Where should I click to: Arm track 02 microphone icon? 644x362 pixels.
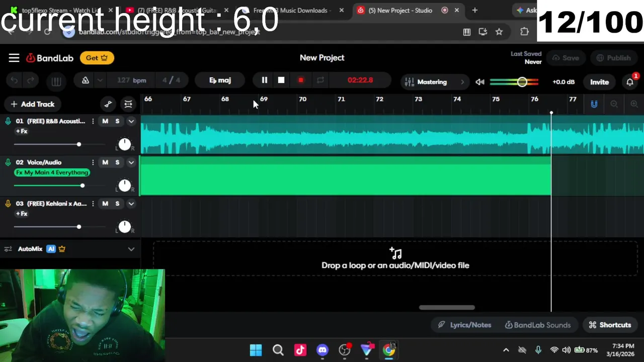pos(8,162)
